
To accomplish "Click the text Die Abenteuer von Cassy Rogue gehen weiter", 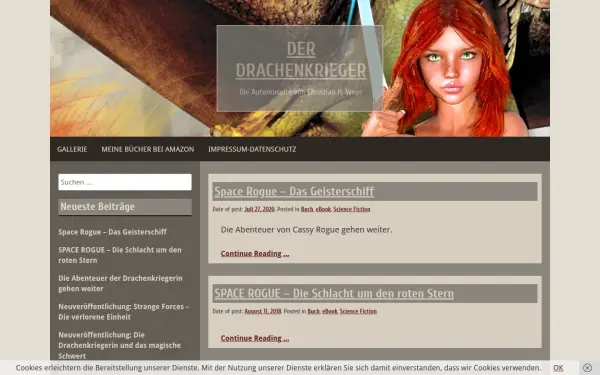I will [x=307, y=230].
